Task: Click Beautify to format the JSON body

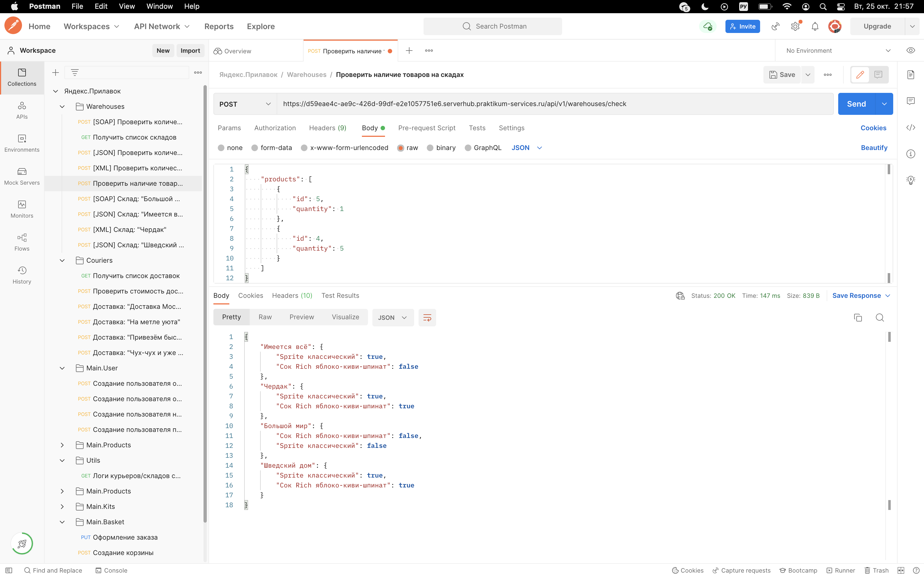Action: (x=875, y=148)
